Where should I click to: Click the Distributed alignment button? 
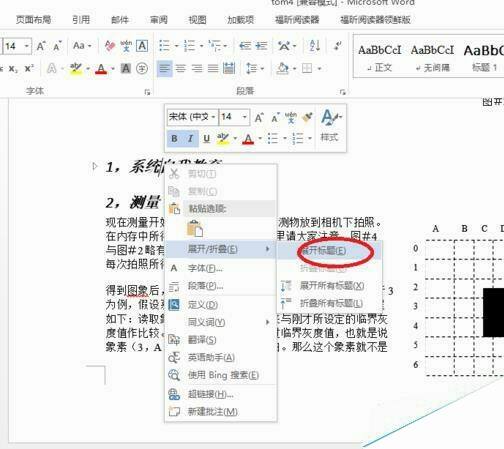229,68
